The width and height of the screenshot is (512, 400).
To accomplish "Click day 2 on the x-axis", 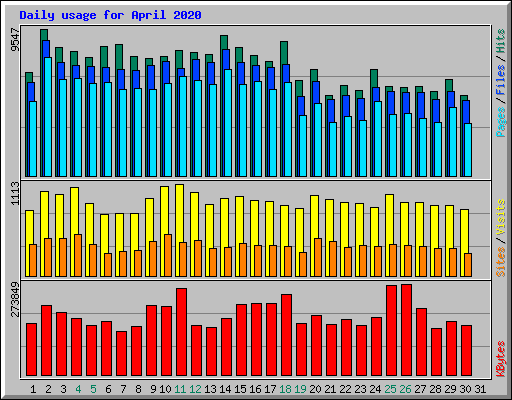I will pos(48,389).
